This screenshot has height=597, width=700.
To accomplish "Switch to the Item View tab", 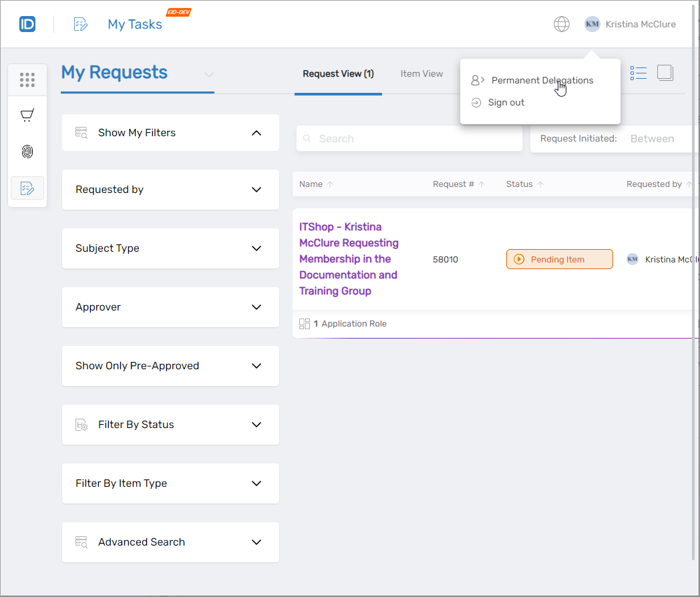I will coord(421,74).
